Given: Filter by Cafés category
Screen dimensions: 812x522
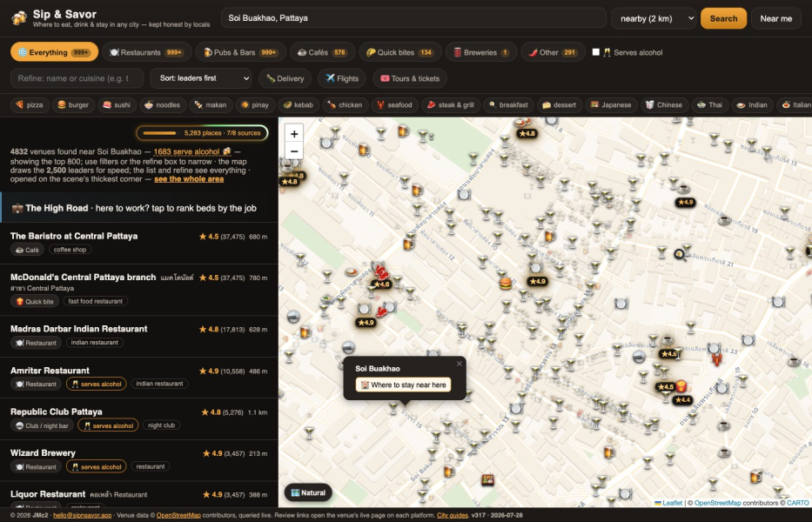Looking at the screenshot, I should coord(323,52).
